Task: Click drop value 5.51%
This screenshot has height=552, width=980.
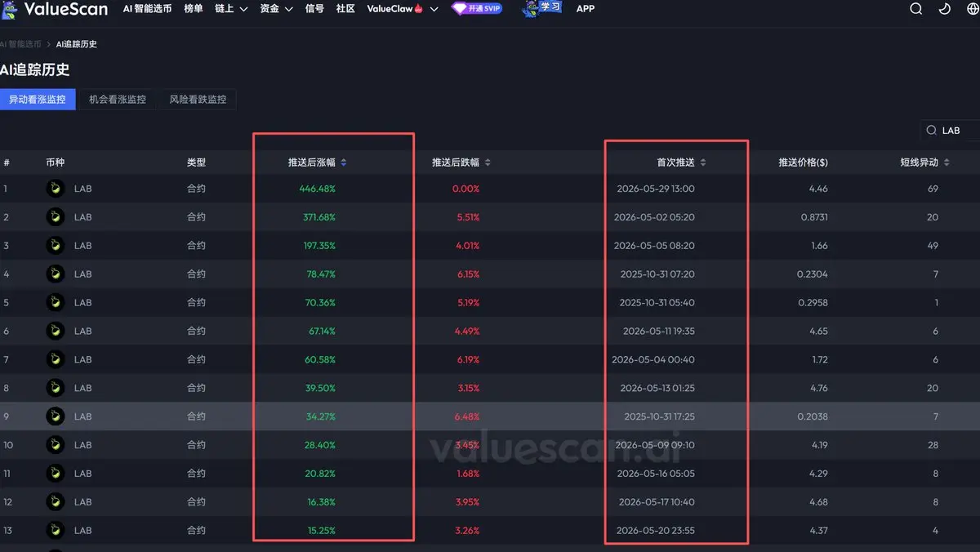Action: (x=466, y=217)
